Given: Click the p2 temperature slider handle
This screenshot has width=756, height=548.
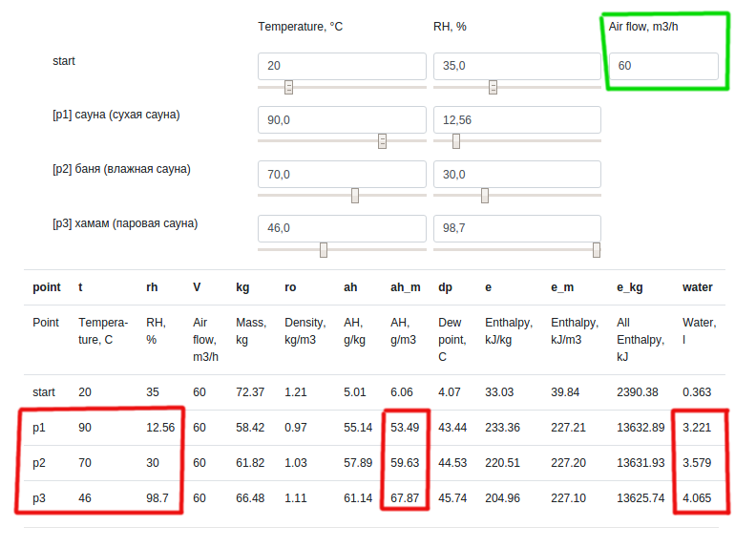Looking at the screenshot, I should tap(355, 196).
